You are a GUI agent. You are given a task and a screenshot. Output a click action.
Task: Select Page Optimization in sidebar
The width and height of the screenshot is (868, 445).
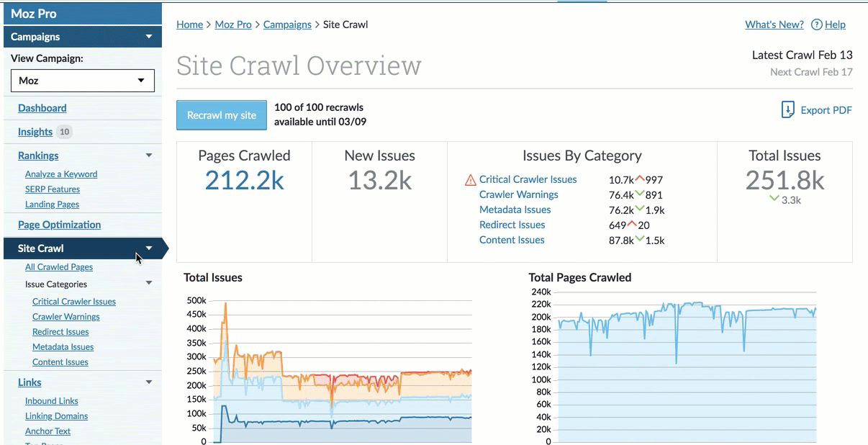coord(59,225)
